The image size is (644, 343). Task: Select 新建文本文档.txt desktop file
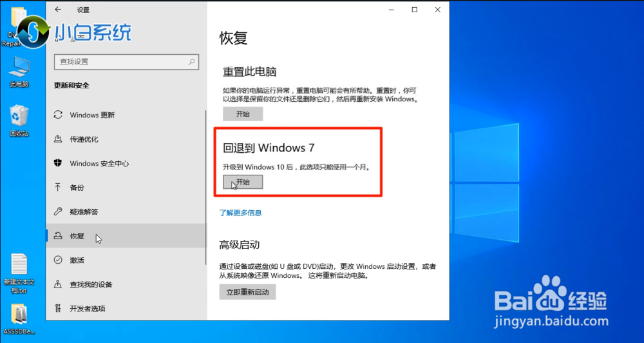[19, 273]
